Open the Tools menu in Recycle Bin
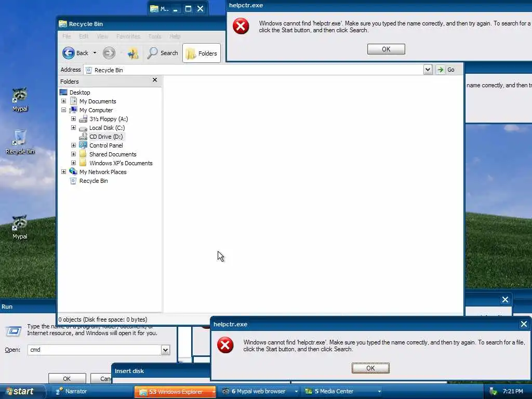Viewport: 532px width, 399px height. [x=155, y=36]
